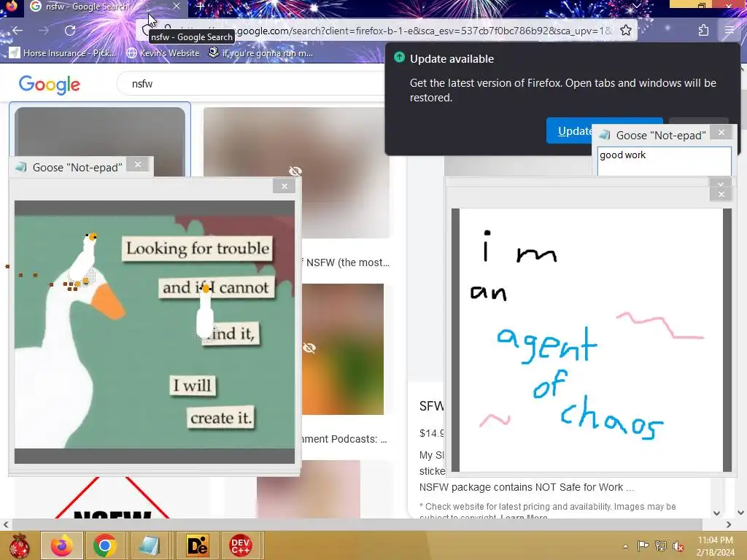Click the Firefox logo at top left

pos(12,6)
